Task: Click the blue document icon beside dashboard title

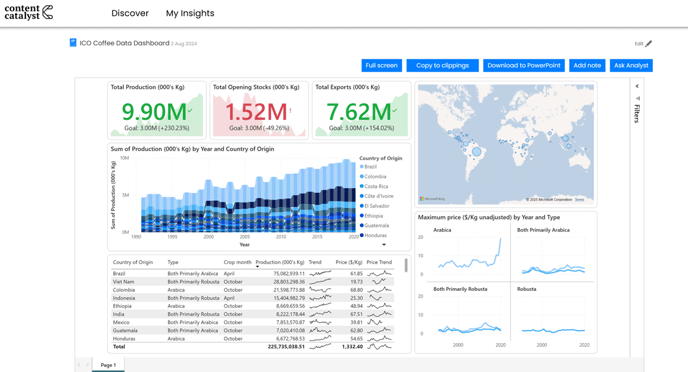Action: pos(73,43)
